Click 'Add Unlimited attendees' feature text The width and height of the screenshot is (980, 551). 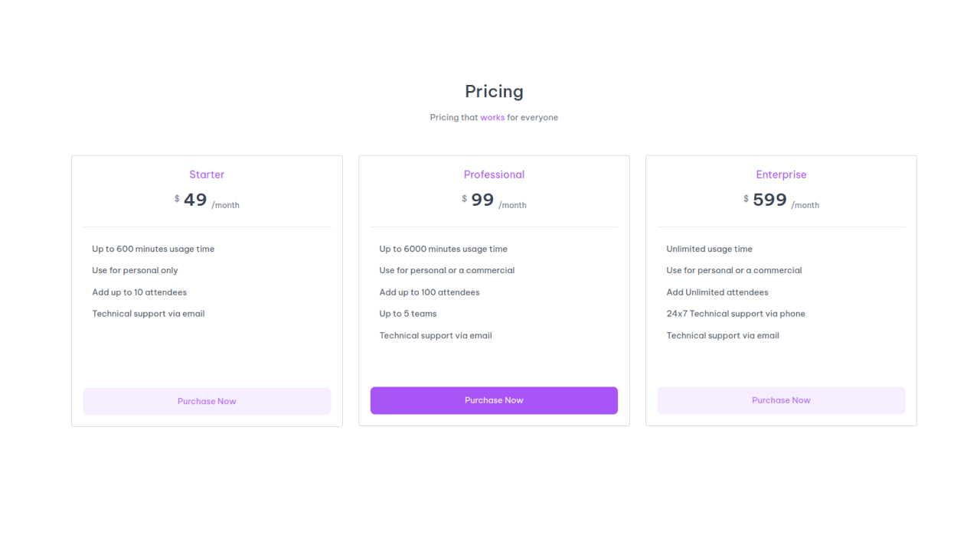coord(717,292)
